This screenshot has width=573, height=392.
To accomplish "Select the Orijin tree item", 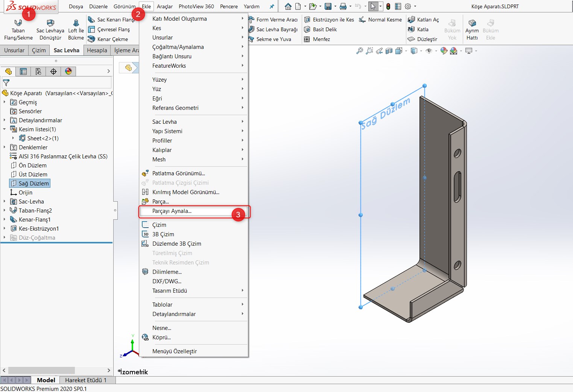I will [21, 192].
